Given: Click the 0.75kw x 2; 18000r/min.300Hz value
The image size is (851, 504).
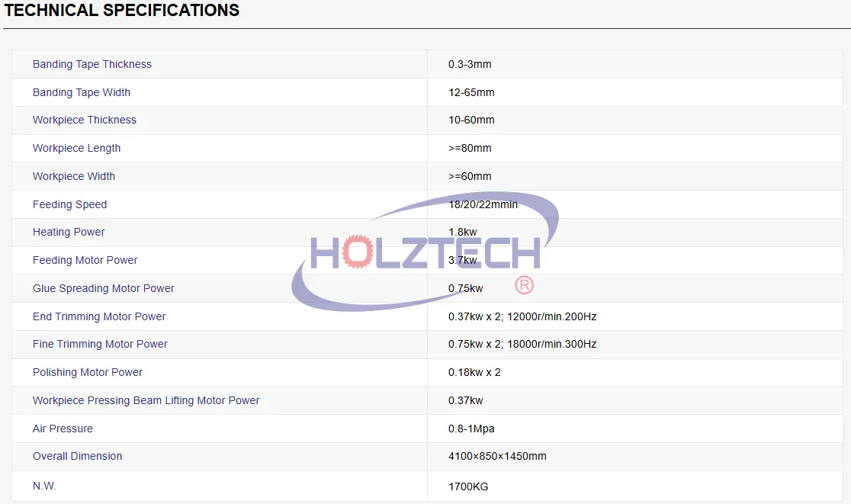Looking at the screenshot, I should [x=522, y=344].
